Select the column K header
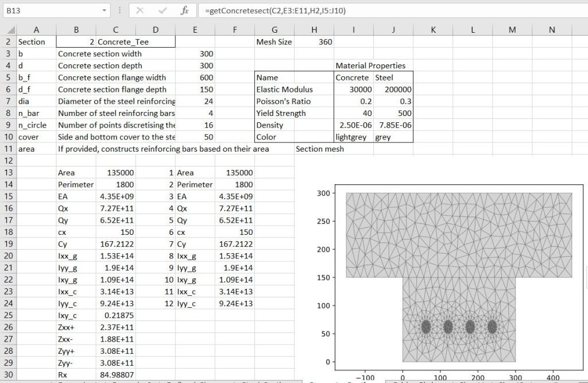 coord(432,30)
